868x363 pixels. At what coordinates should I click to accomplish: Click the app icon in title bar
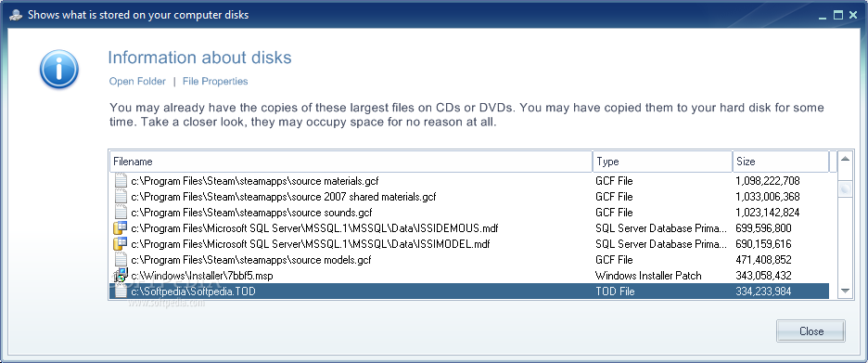click(x=17, y=15)
